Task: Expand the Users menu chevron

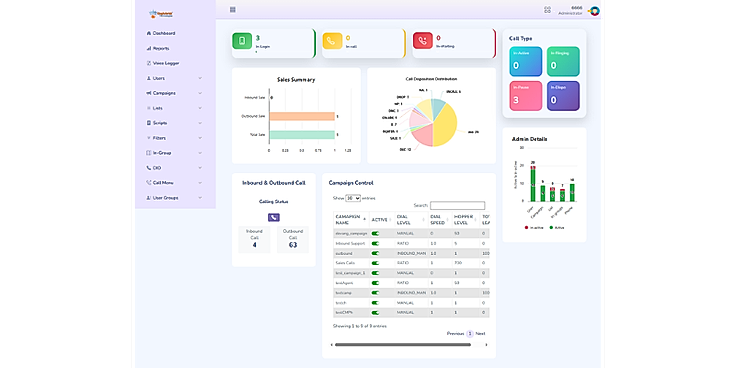Action: click(200, 78)
